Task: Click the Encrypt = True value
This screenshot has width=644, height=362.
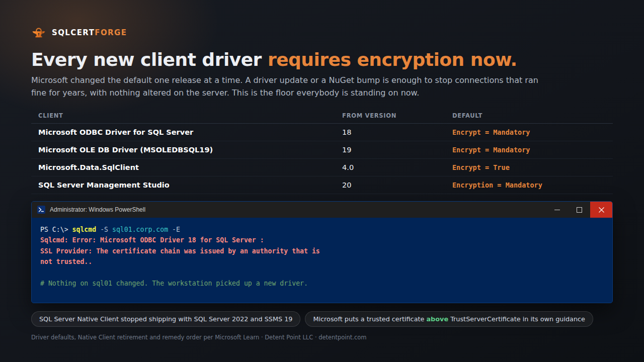Action: [x=481, y=167]
